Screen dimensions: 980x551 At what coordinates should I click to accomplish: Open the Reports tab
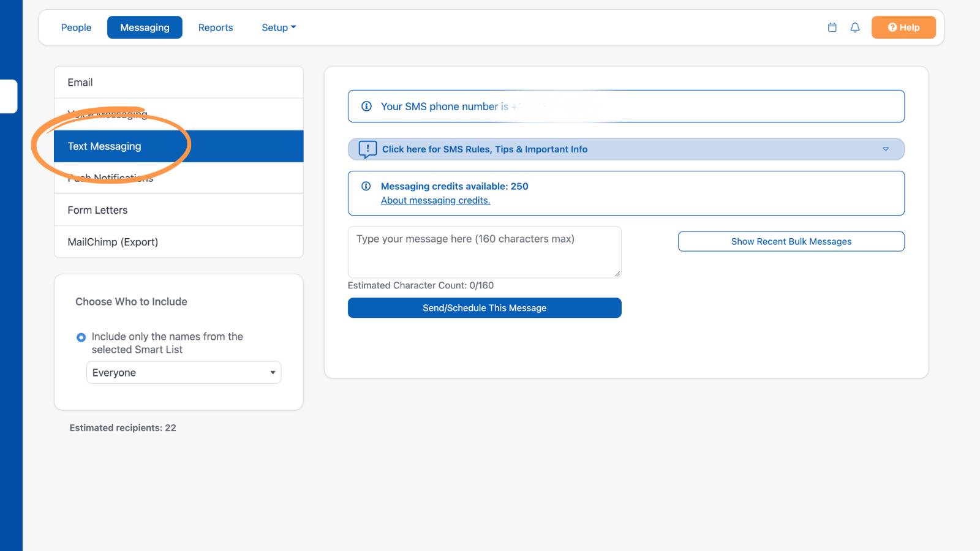[216, 28]
